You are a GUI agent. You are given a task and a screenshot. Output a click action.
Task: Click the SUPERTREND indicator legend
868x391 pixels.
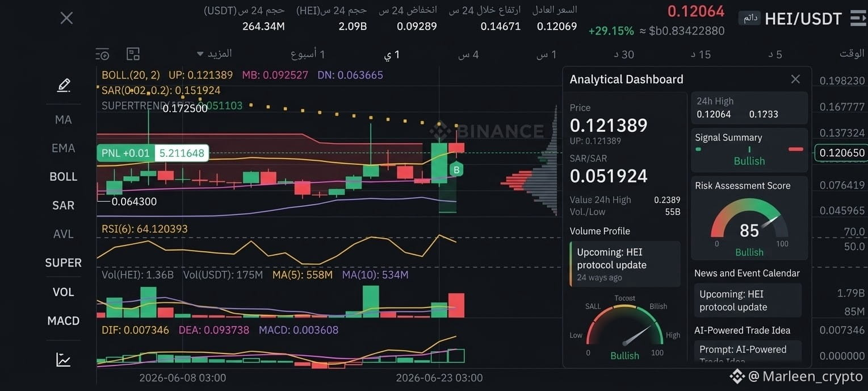tap(172, 106)
